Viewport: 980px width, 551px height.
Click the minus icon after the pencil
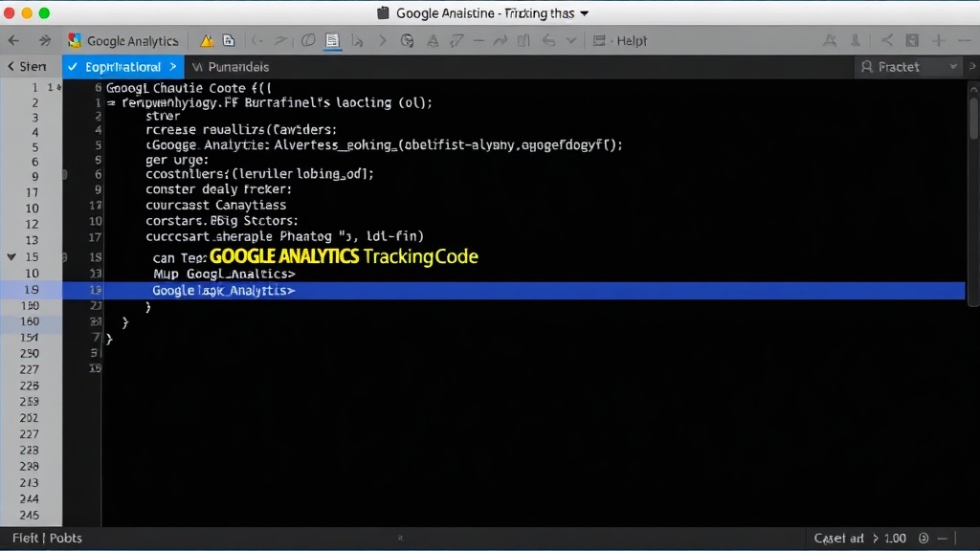tap(479, 40)
